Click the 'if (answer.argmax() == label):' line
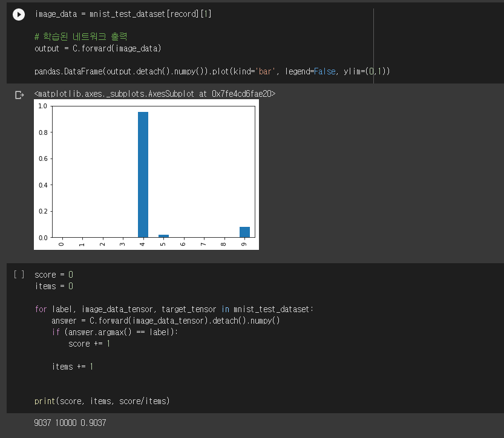 [x=115, y=332]
